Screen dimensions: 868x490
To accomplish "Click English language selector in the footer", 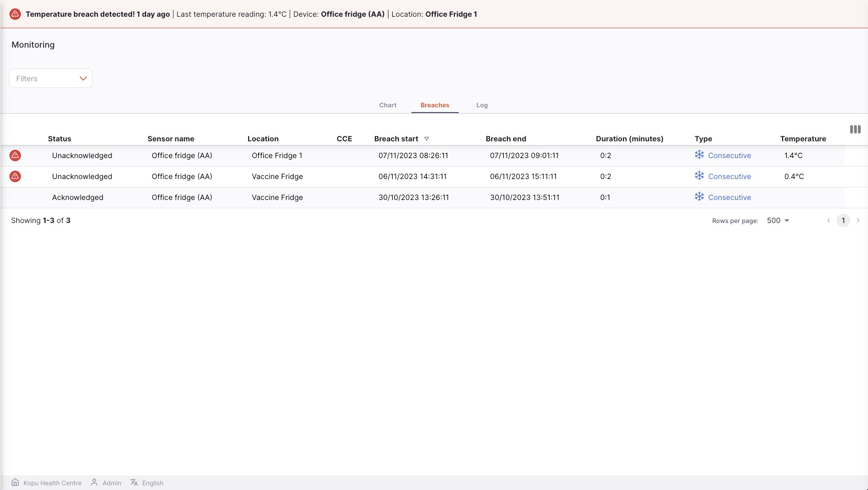I will 153,483.
